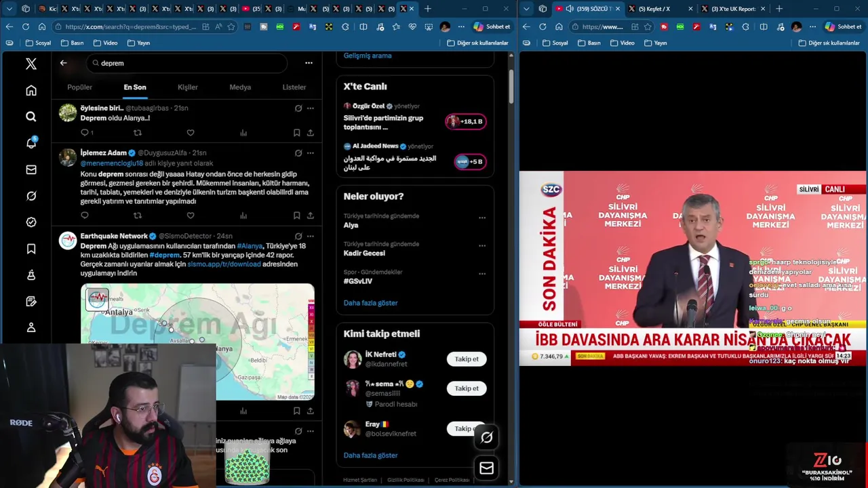Open more options for Kadir Gecesi trend

[482, 246]
